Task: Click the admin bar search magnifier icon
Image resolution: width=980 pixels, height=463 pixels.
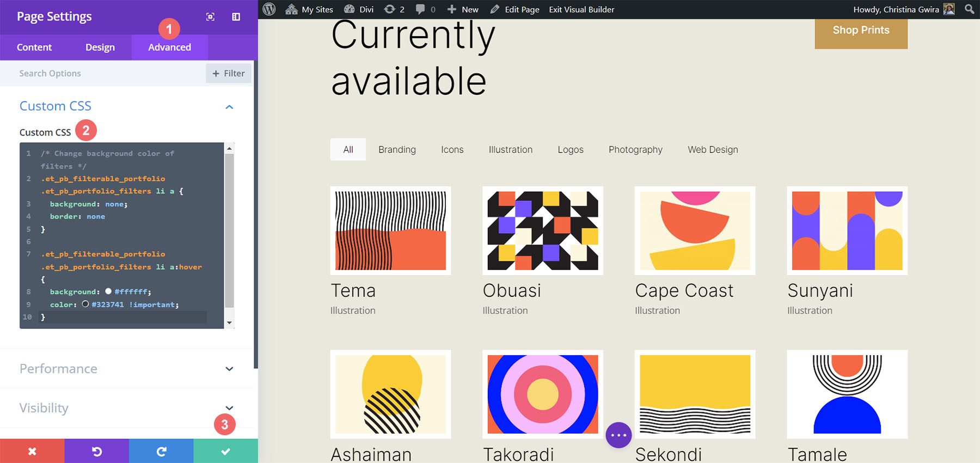Action: 969,9
